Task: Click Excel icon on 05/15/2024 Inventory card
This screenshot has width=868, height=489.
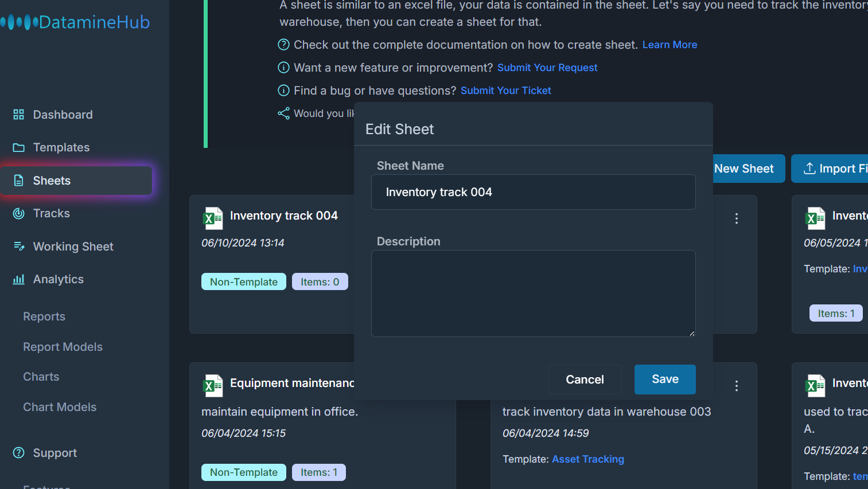Action: (816, 386)
